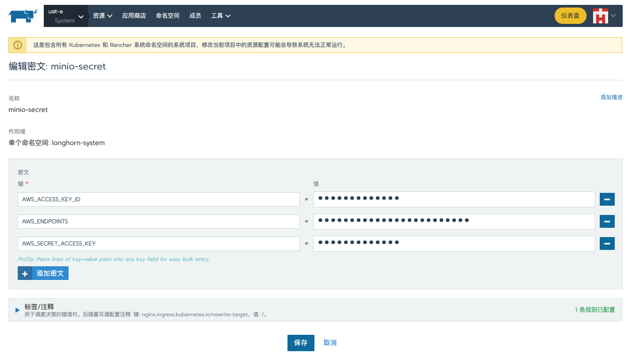632x364 pixels.
Task: Open the 资源 menu
Action: [103, 16]
